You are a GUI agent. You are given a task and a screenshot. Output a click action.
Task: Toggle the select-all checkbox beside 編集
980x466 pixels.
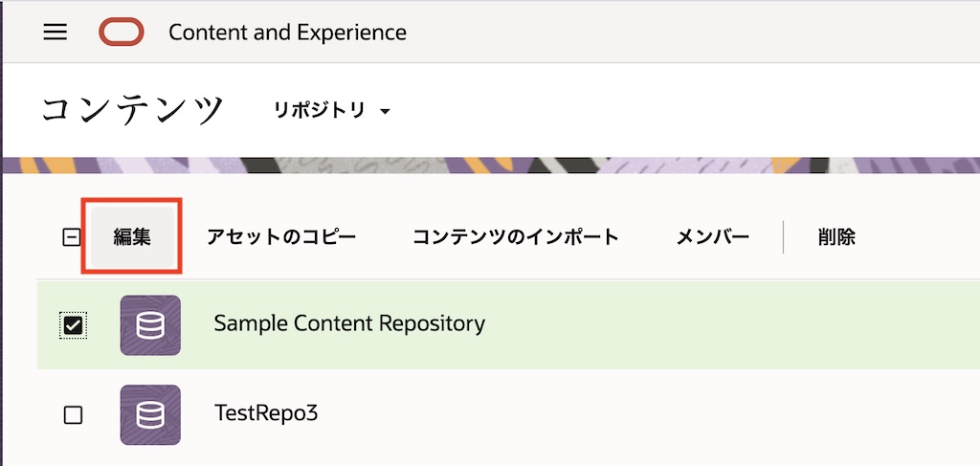(71, 237)
